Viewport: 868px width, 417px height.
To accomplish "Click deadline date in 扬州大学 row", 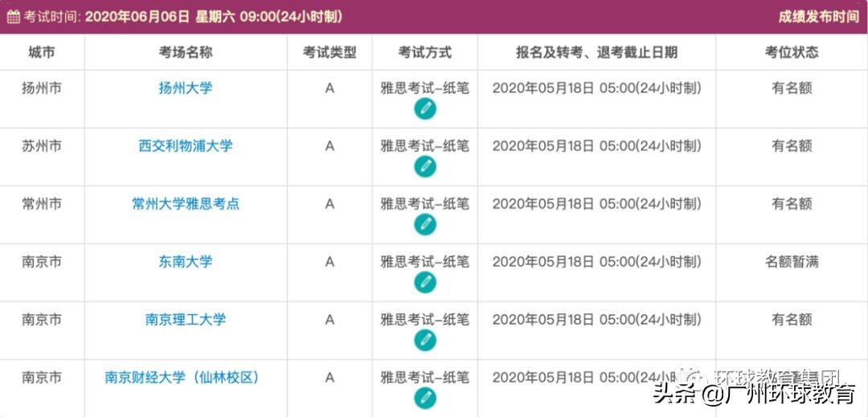I will (596, 88).
